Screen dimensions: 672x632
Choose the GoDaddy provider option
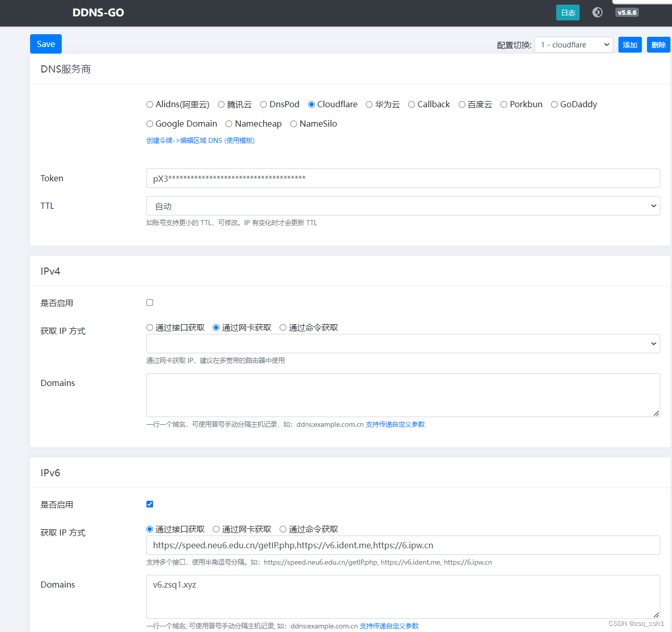(554, 104)
